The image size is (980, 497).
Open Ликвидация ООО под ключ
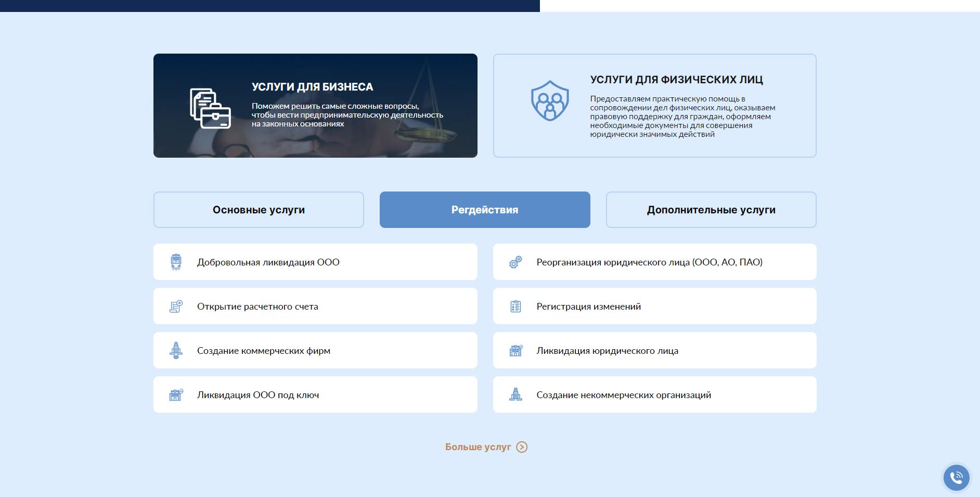click(315, 394)
